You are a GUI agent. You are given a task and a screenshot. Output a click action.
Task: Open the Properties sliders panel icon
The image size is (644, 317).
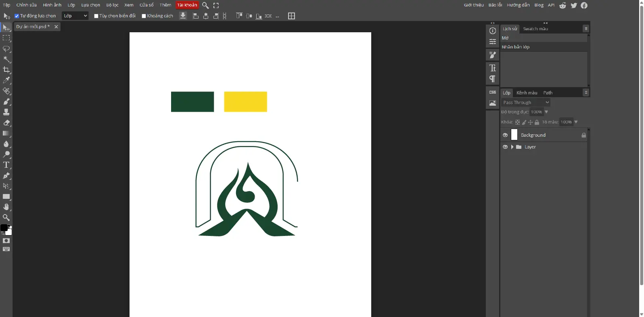pyautogui.click(x=492, y=42)
